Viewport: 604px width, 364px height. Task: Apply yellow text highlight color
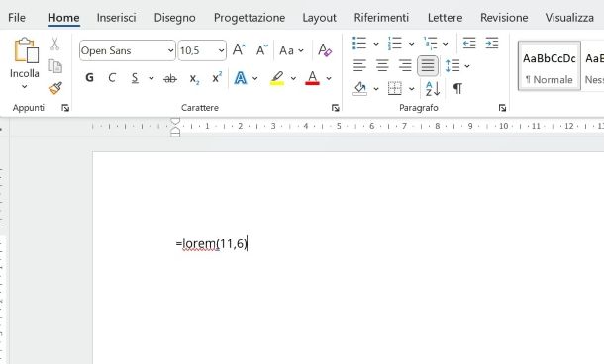pos(277,78)
